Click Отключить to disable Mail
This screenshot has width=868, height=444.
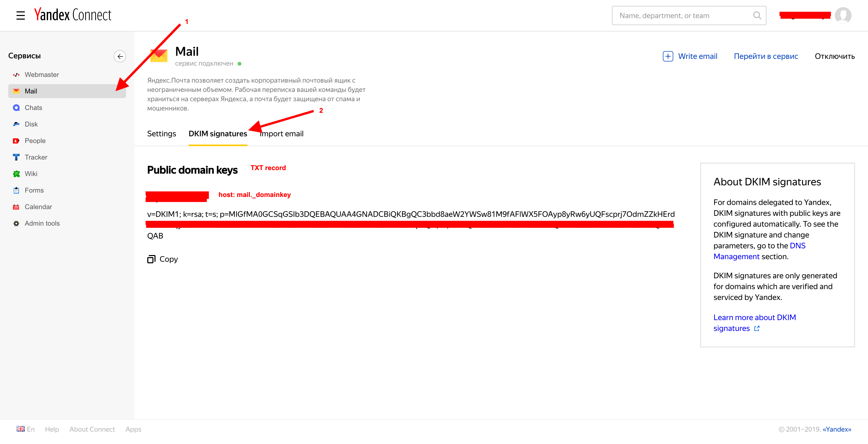tap(834, 56)
